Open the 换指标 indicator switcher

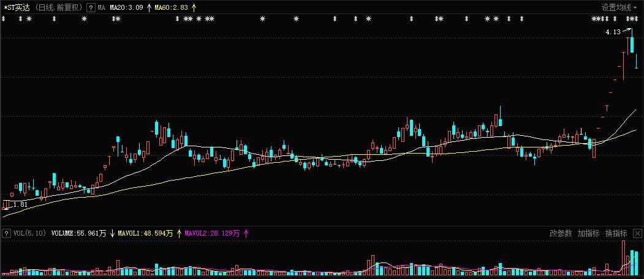tap(616, 233)
